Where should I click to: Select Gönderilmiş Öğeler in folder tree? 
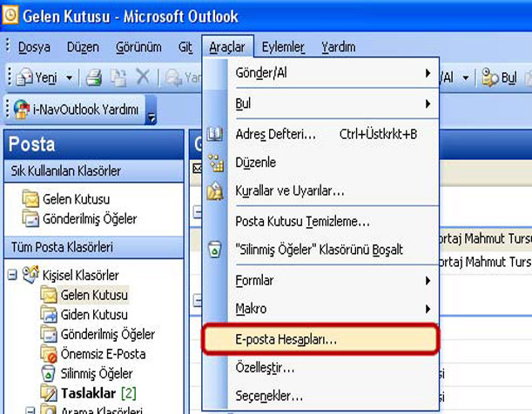click(108, 334)
